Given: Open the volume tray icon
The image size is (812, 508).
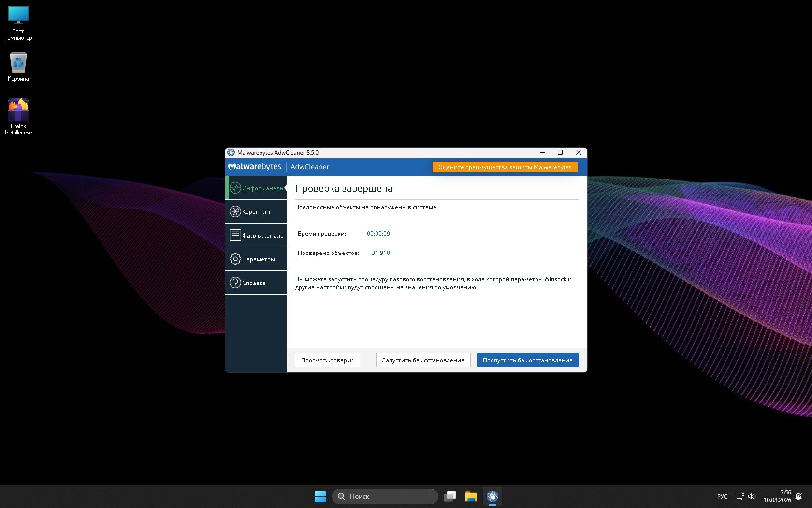Looking at the screenshot, I should 752,496.
